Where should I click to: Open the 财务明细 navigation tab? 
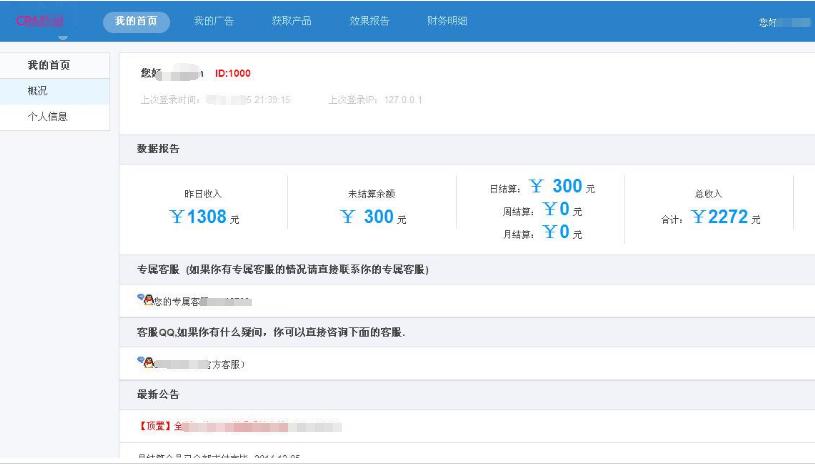(x=447, y=21)
